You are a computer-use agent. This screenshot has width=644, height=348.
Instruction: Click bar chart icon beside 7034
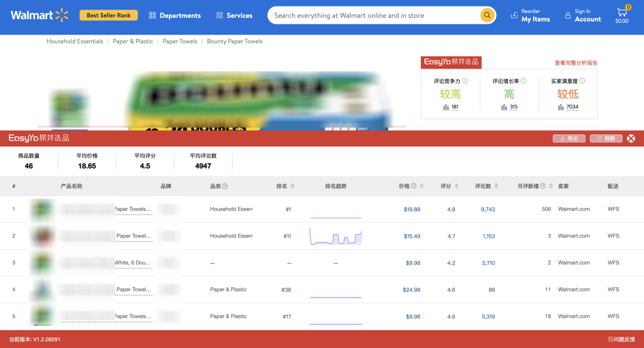[x=561, y=107]
